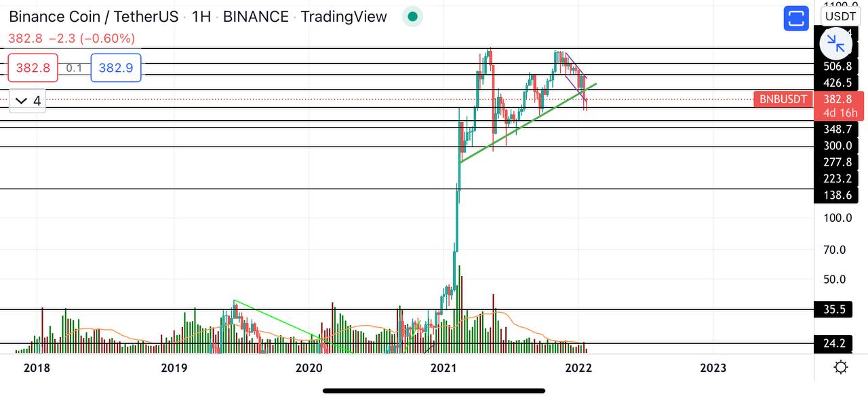The width and height of the screenshot is (868, 401).
Task: Click the 2021 label on time axis
Action: click(x=443, y=368)
